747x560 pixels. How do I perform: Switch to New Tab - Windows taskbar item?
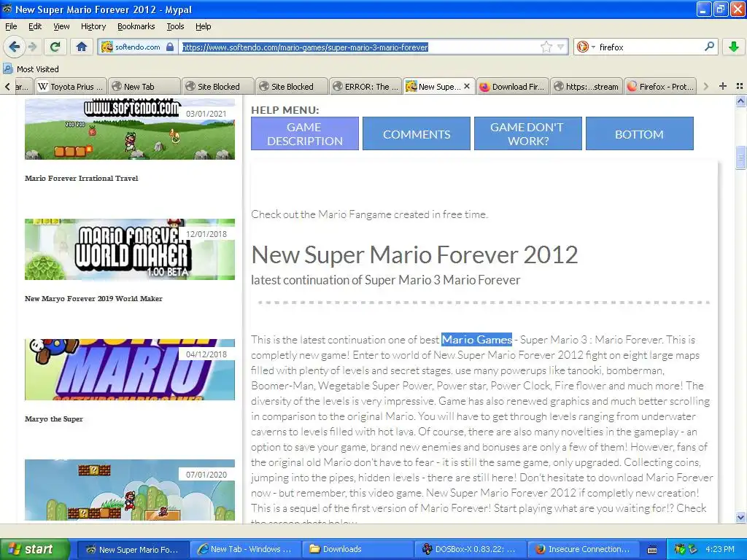(245, 549)
